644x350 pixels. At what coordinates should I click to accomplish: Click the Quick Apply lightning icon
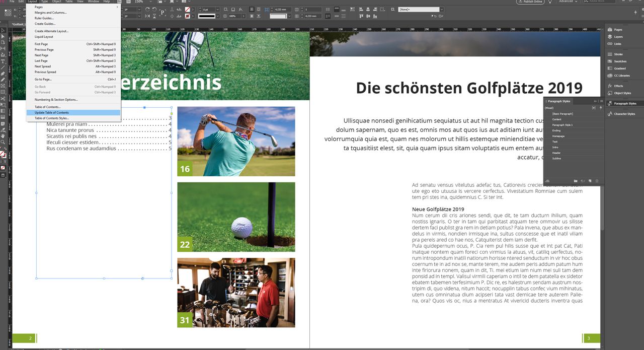601,108
